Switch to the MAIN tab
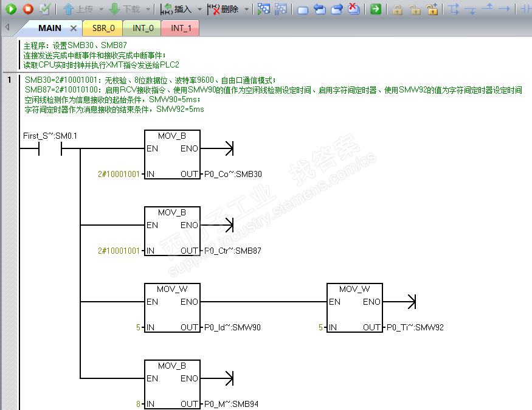 pyautogui.click(x=49, y=28)
